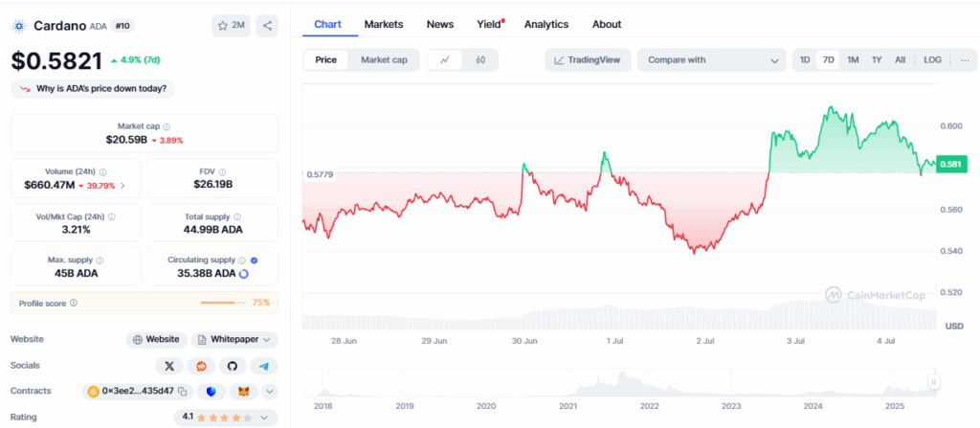Open the share icon button
Screen dimensions: 980x428
point(267,26)
